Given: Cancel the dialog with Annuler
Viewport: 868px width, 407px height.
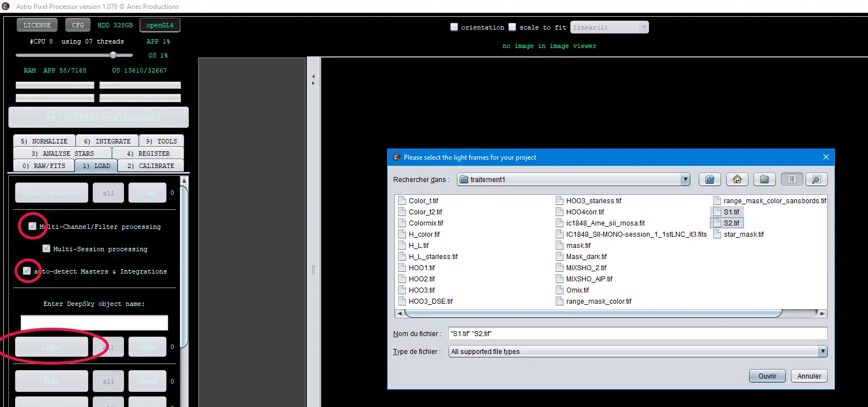Looking at the screenshot, I should coord(809,376).
